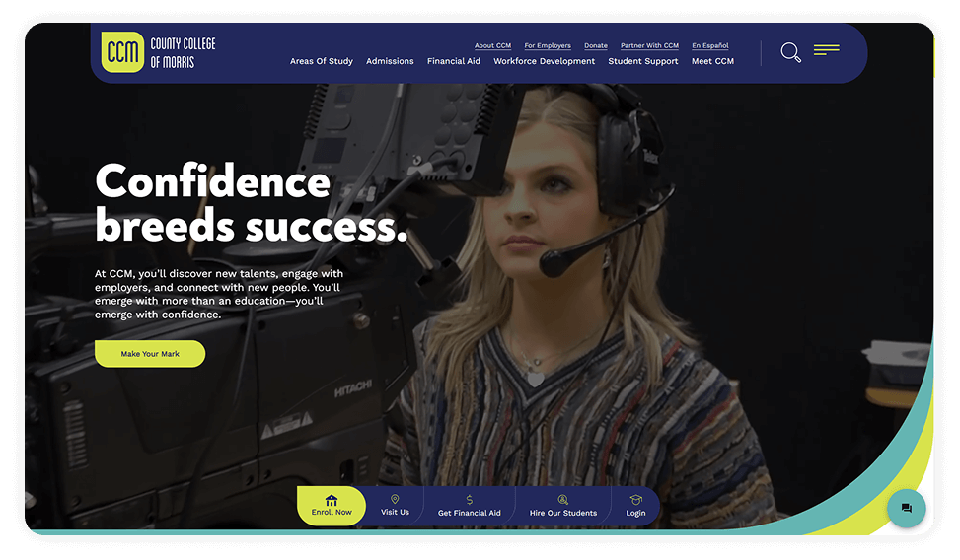The image size is (960, 560).
Task: Expand the Workforce Development menu
Action: [544, 61]
